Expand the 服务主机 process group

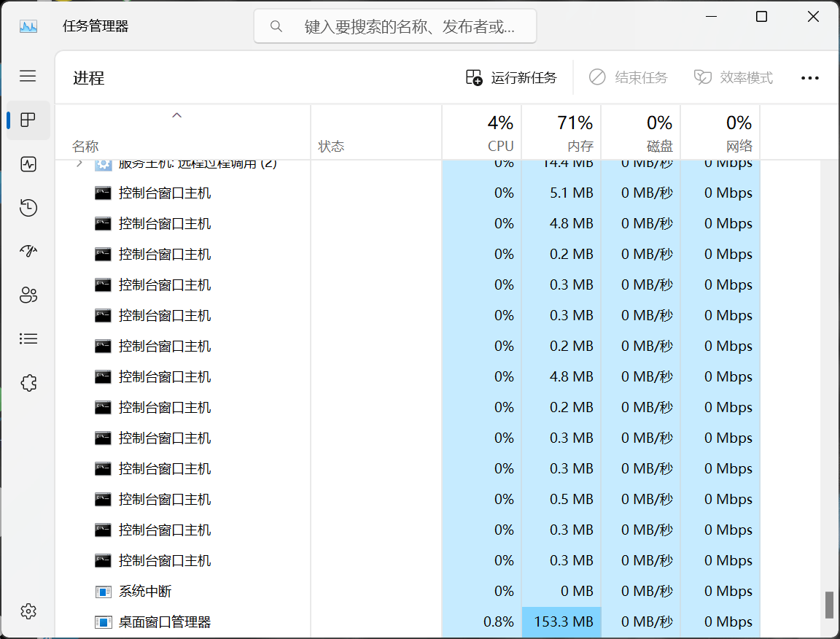(79, 163)
